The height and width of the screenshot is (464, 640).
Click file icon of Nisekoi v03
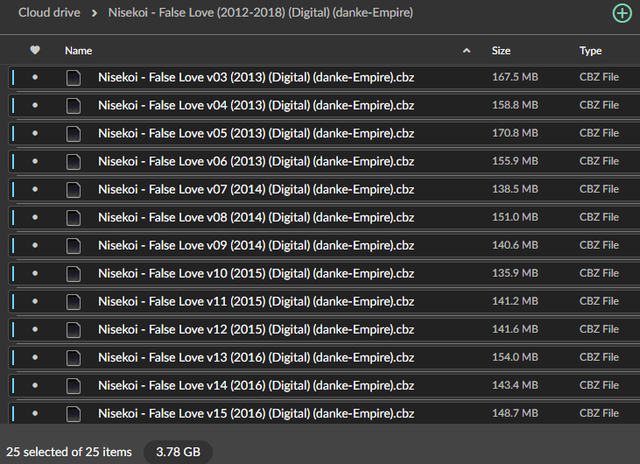tap(73, 78)
